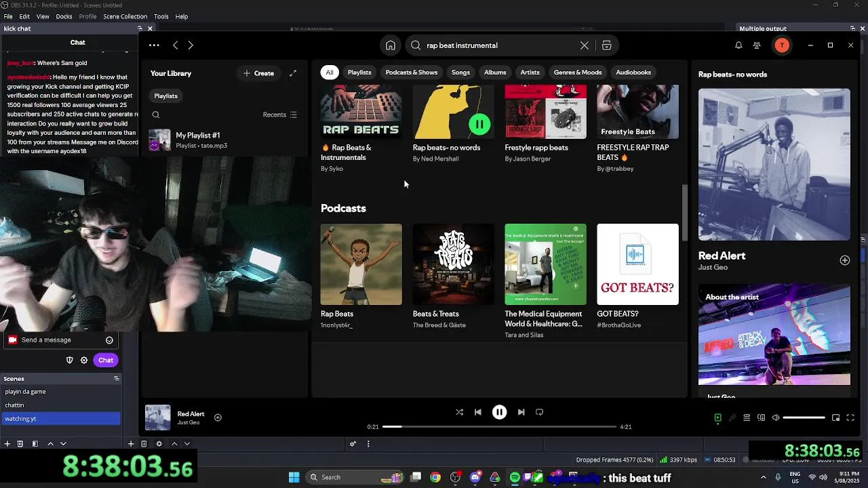The image size is (868, 488).
Task: Select the All filter tab
Action: pyautogui.click(x=330, y=73)
